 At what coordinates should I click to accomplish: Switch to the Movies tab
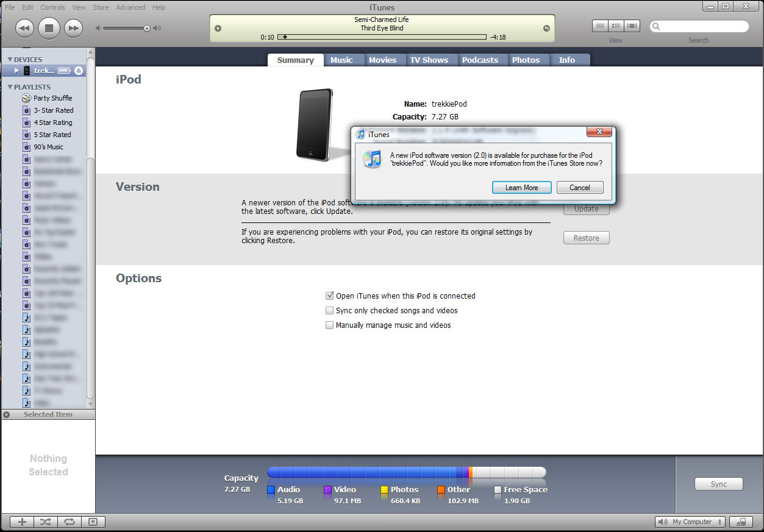click(383, 60)
